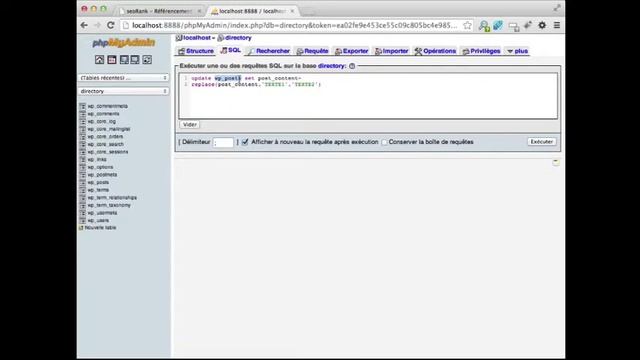Open the wp_term_taxonomy table
This screenshot has height=360, width=640.
(109, 205)
